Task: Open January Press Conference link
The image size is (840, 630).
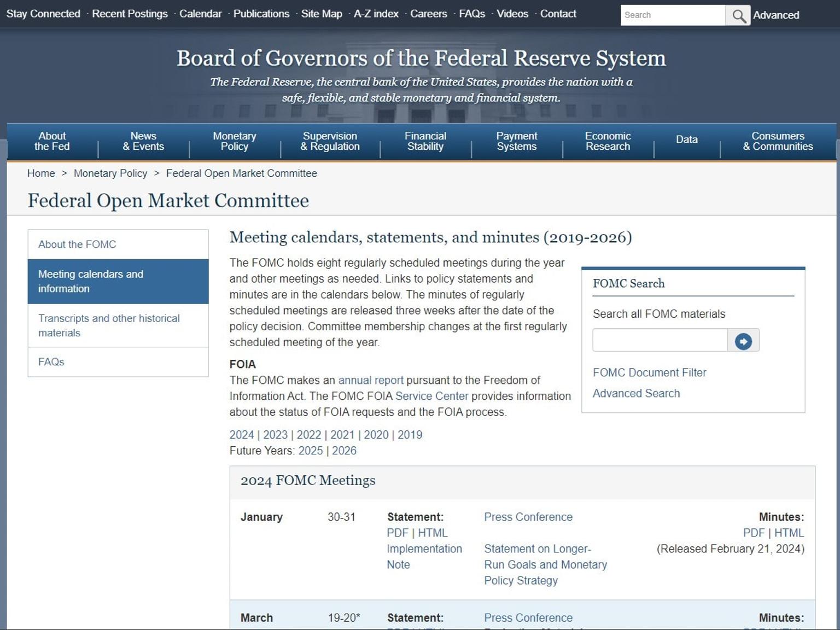Action: (528, 517)
